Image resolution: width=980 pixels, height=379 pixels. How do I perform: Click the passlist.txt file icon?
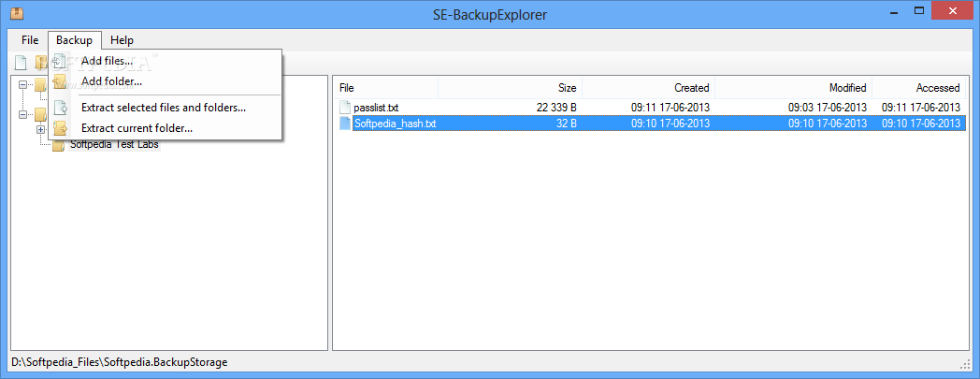tap(345, 107)
